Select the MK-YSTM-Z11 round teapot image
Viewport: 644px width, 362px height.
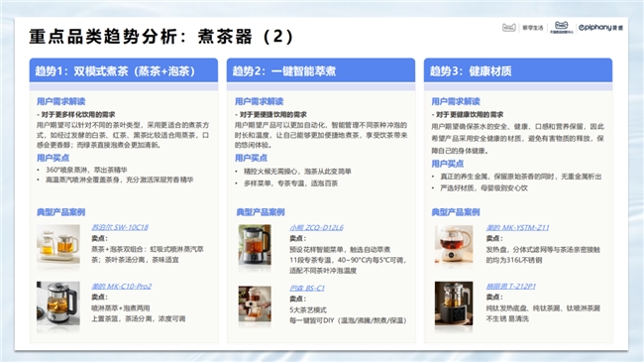(x=454, y=244)
